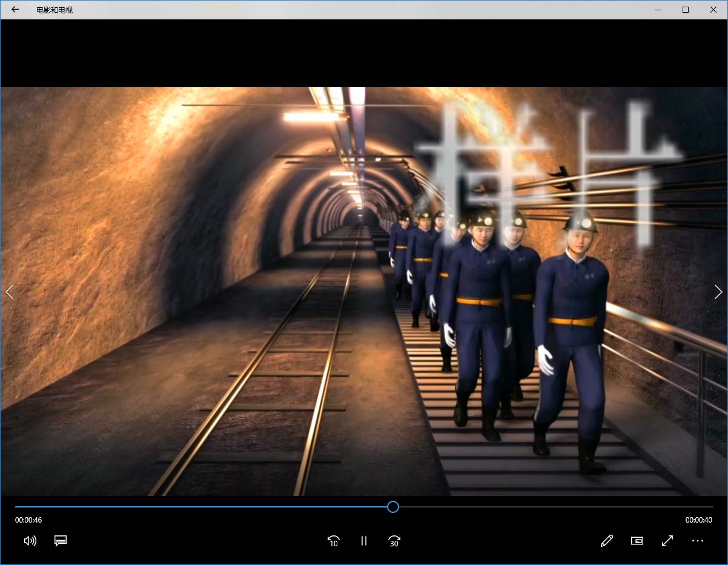
Task: Pause the video playback
Action: (x=364, y=541)
